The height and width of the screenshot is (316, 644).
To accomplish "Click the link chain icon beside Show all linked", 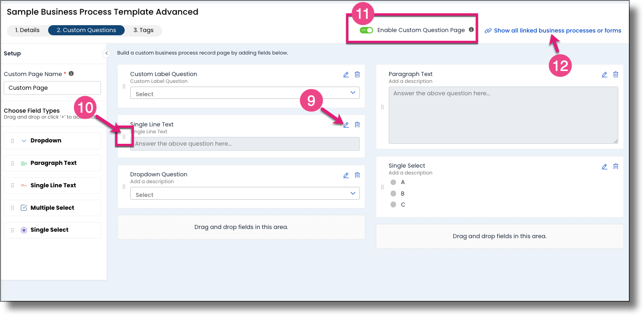I will (488, 31).
